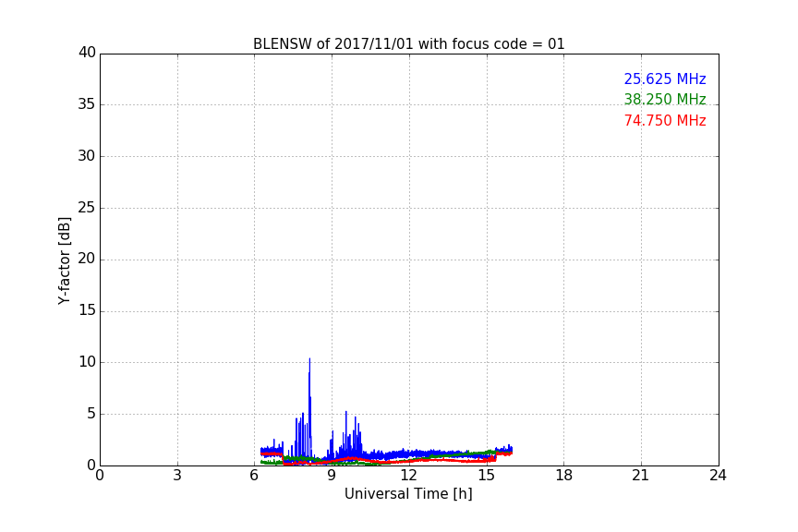This screenshot has width=798, height=532.
Task: Click the Y-factor [dB] axis label
Action: pyautogui.click(x=64, y=260)
